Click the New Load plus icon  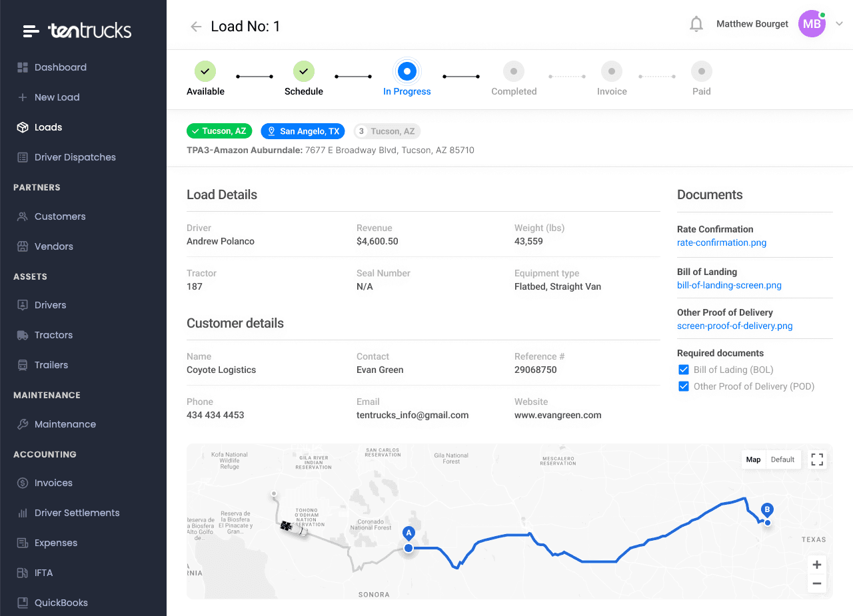click(x=23, y=97)
